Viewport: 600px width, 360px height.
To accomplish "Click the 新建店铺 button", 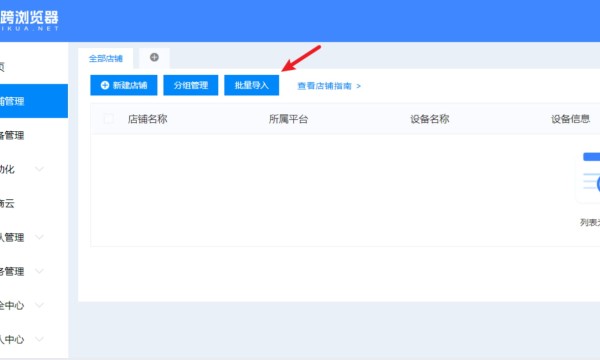I will [124, 85].
